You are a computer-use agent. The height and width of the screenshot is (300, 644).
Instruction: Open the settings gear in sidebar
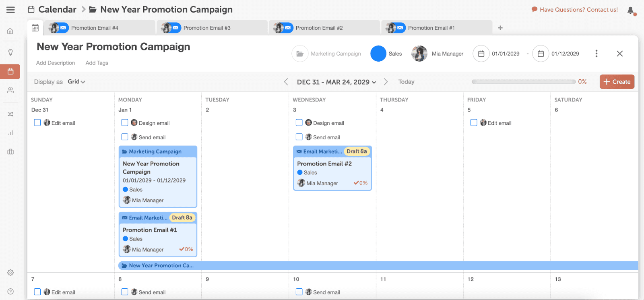point(10,273)
